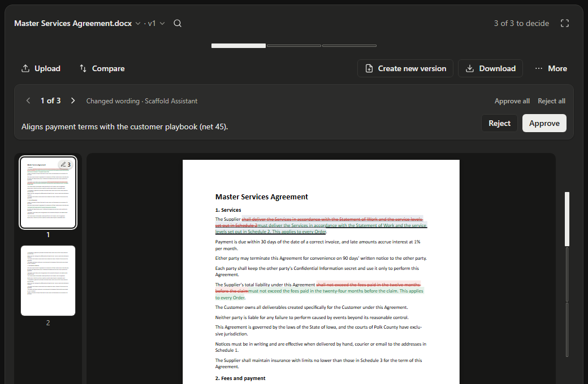Click the third progress segment

pos(349,46)
